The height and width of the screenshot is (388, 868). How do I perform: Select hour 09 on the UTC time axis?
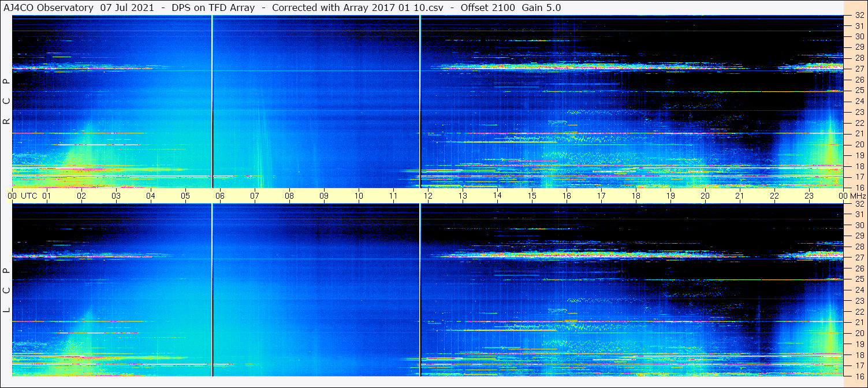[x=324, y=196]
